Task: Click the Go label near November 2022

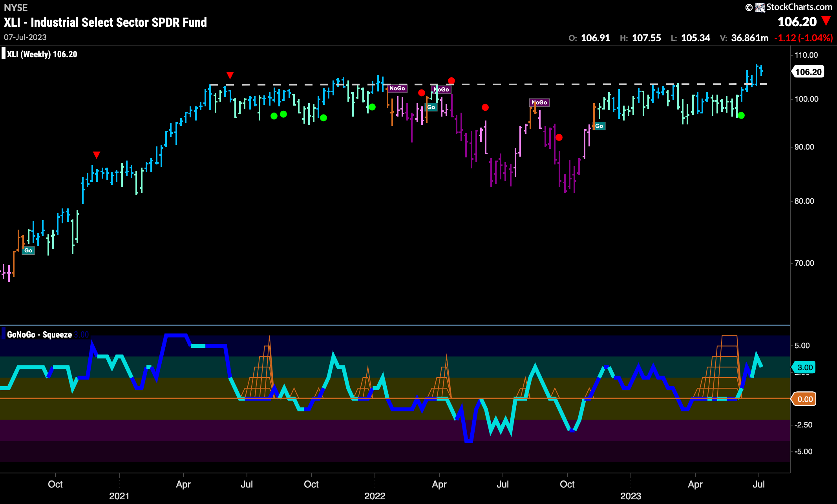Action: [x=599, y=126]
